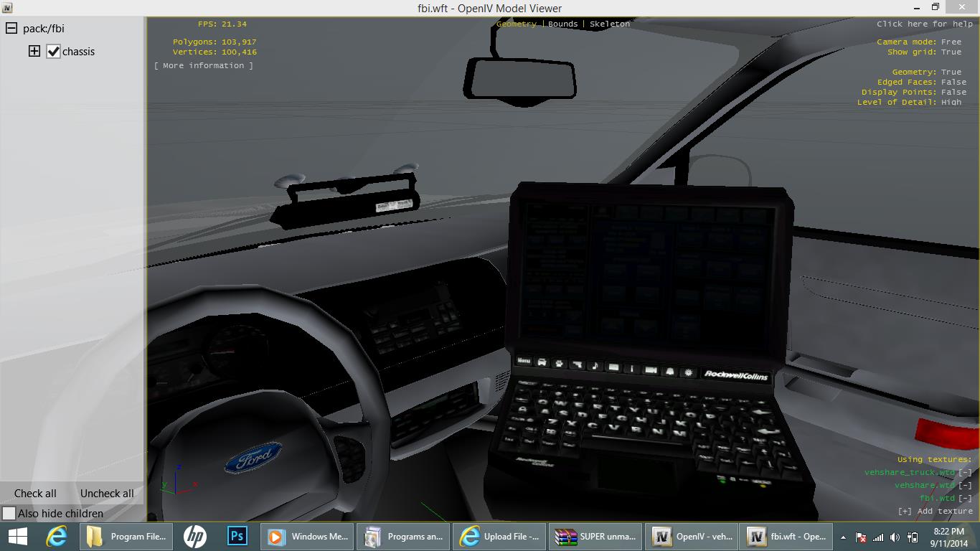Enable Also hide children checkbox

[x=9, y=514]
